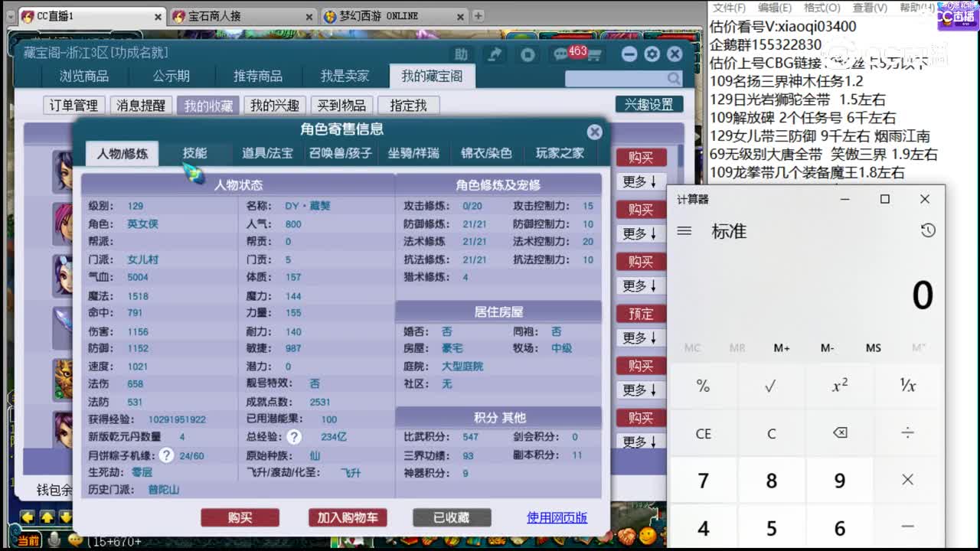Click the 兴趣设置 button

tap(649, 105)
